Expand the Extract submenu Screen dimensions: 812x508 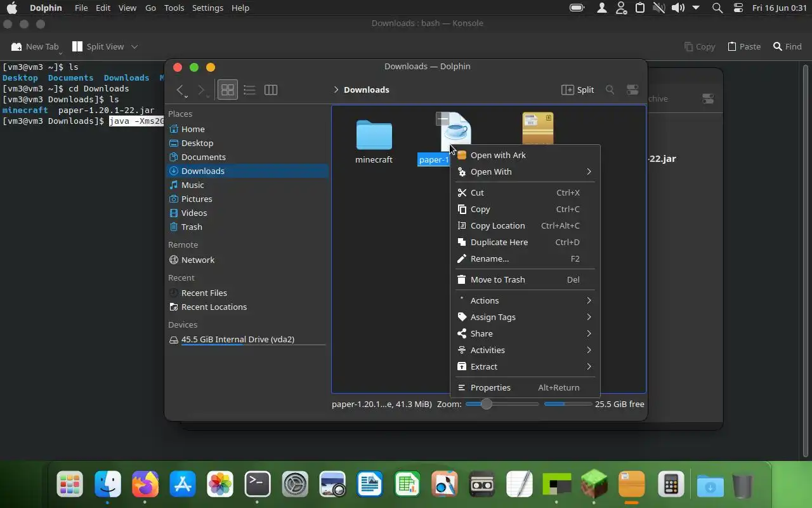pyautogui.click(x=525, y=366)
